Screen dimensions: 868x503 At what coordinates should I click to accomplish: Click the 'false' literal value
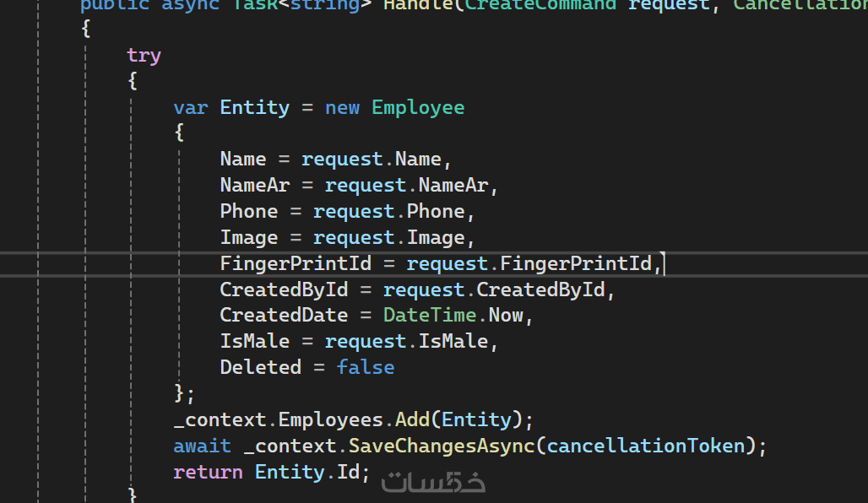(366, 368)
